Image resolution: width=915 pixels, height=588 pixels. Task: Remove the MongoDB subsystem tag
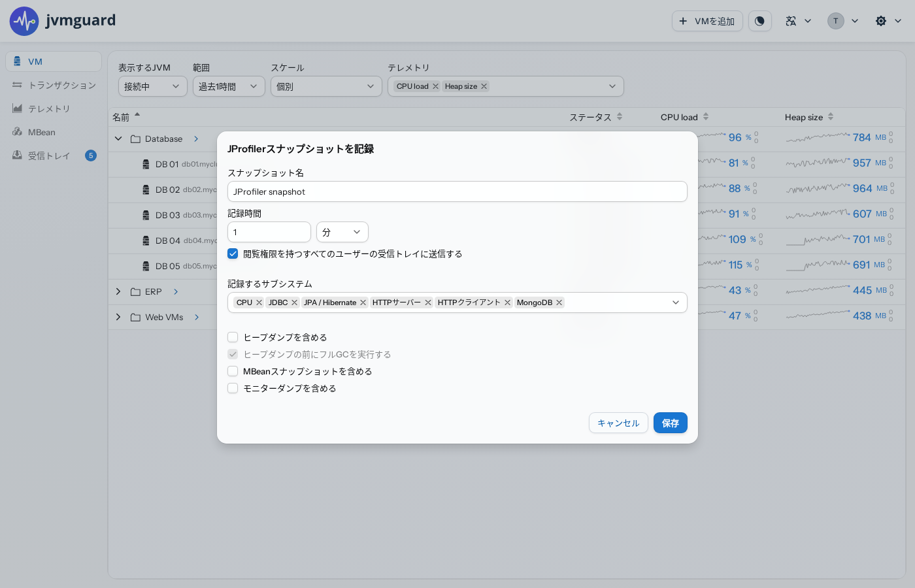[559, 302]
